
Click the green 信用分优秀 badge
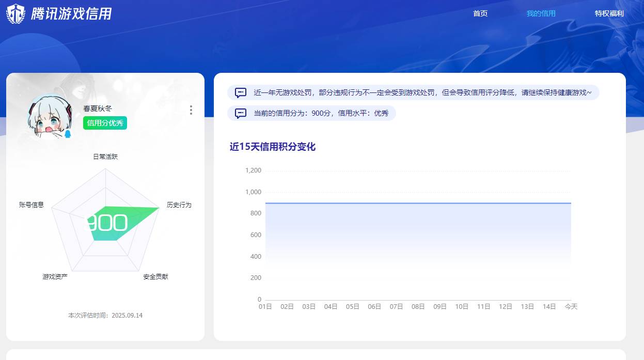click(105, 123)
